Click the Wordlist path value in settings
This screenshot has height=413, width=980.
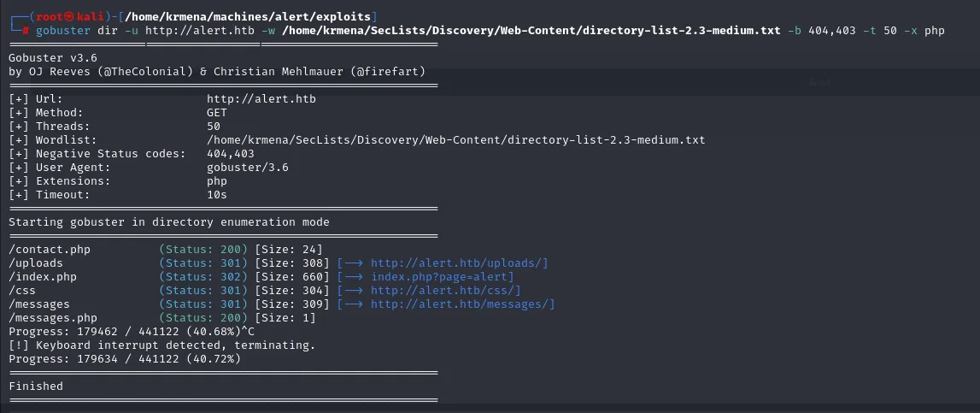tap(455, 140)
